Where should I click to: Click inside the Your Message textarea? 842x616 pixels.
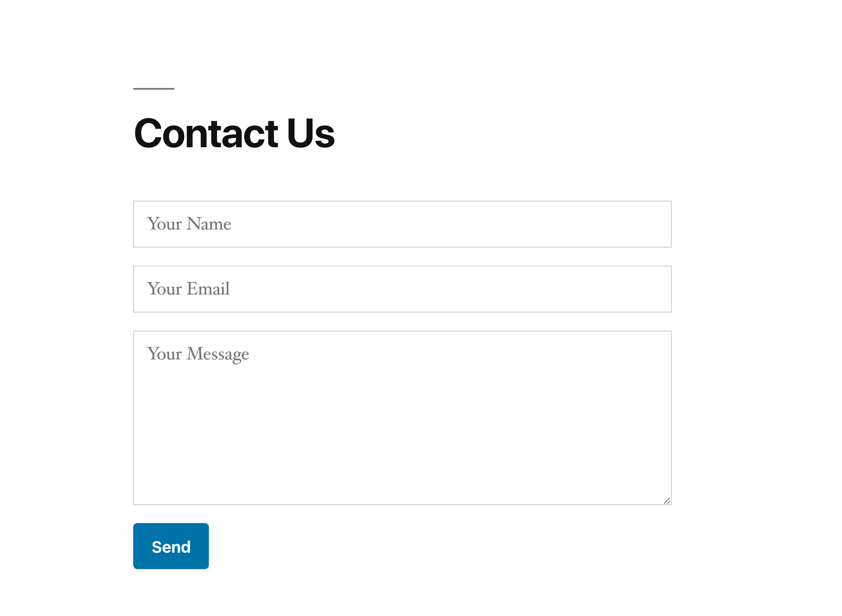pyautogui.click(x=402, y=418)
